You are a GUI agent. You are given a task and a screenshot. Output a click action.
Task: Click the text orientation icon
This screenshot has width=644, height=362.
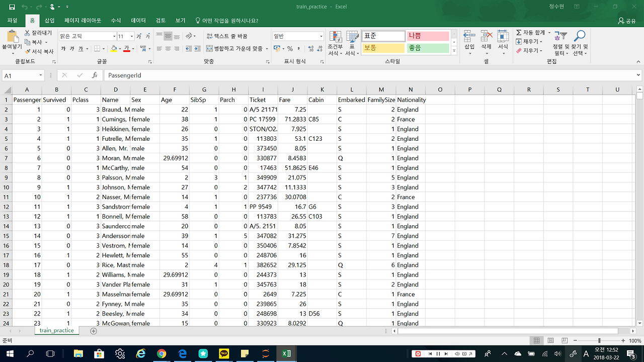click(x=189, y=36)
